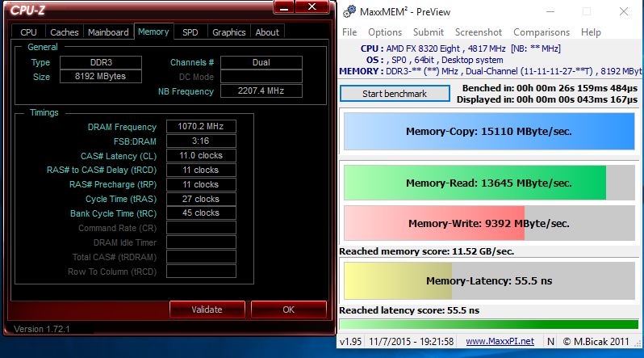The width and height of the screenshot is (644, 358).
Task: Open the Caches tab in CPU-Z
Action: 64,32
